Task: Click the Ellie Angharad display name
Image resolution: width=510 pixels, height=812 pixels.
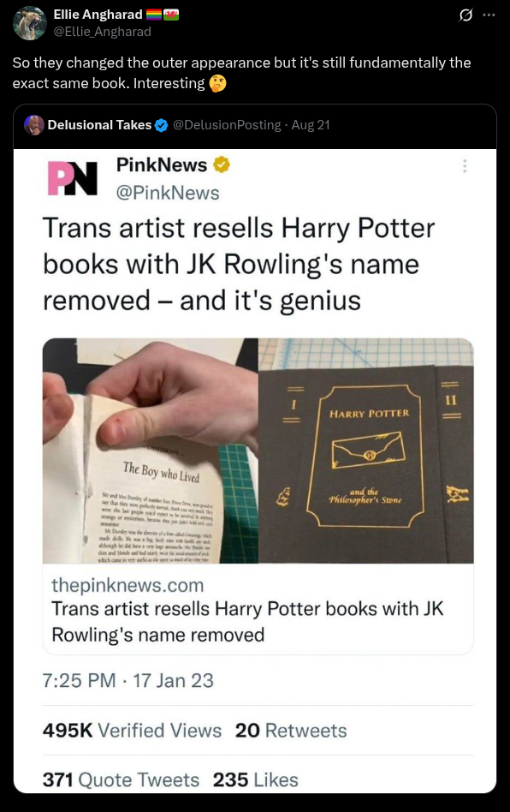Action: coord(98,15)
